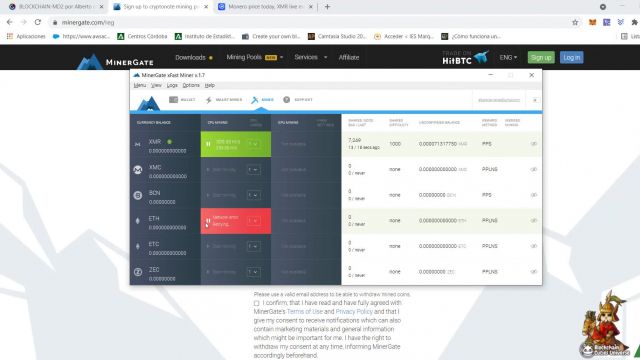Click the MetaMask fox extension icon

(592, 22)
